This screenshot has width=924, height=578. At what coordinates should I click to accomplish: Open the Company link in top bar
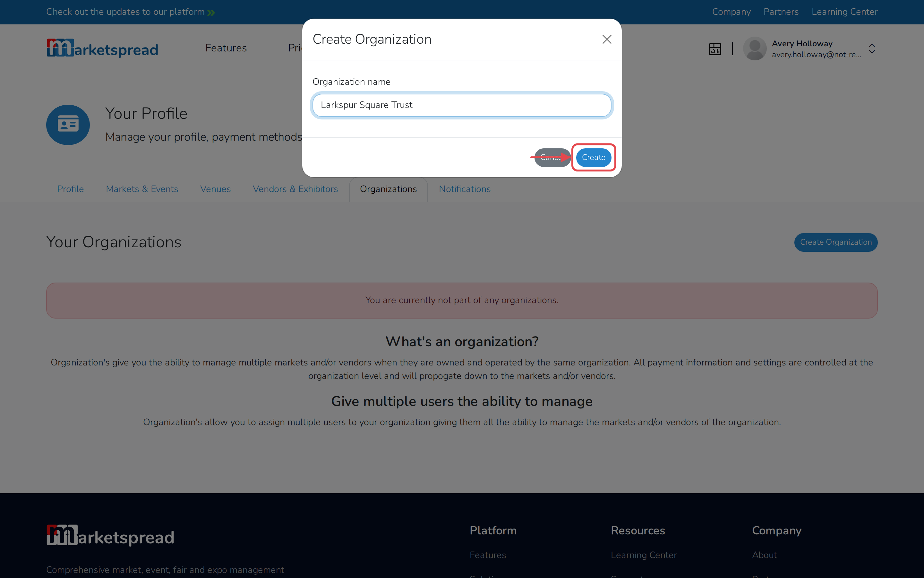click(x=731, y=12)
